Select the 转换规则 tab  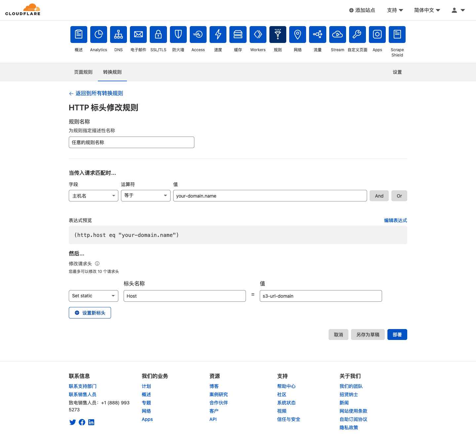click(x=112, y=72)
